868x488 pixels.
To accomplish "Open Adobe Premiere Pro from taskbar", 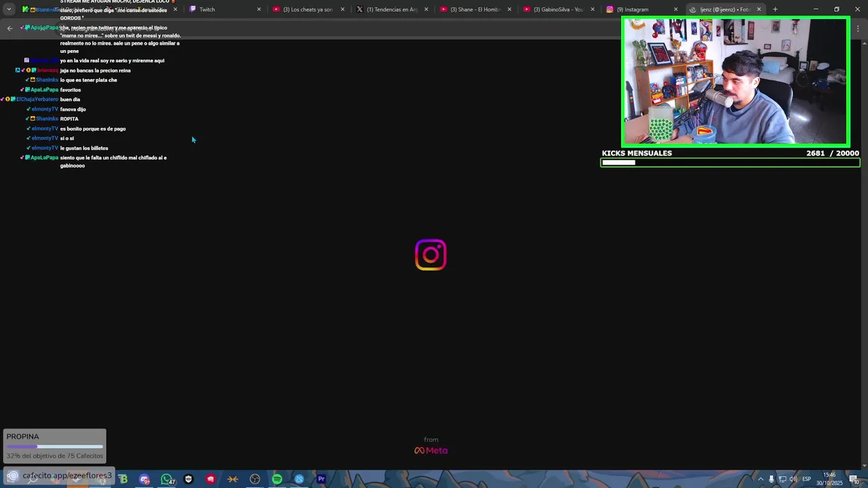I will point(321,479).
